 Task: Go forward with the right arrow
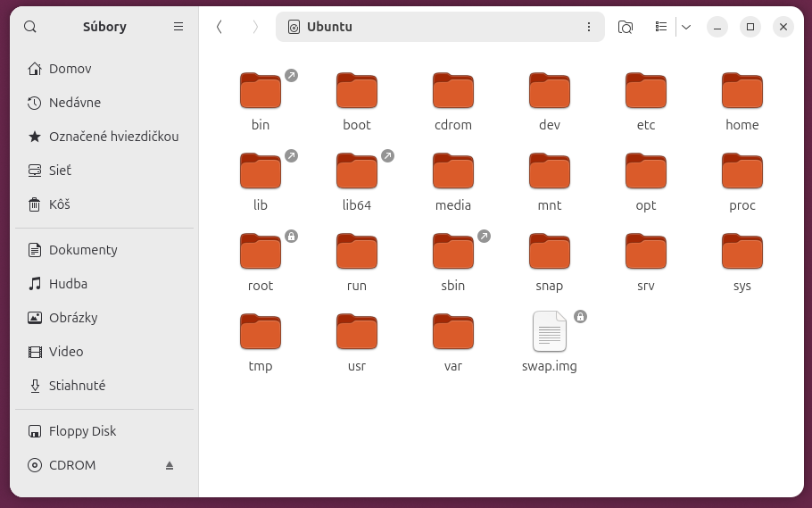click(x=255, y=27)
